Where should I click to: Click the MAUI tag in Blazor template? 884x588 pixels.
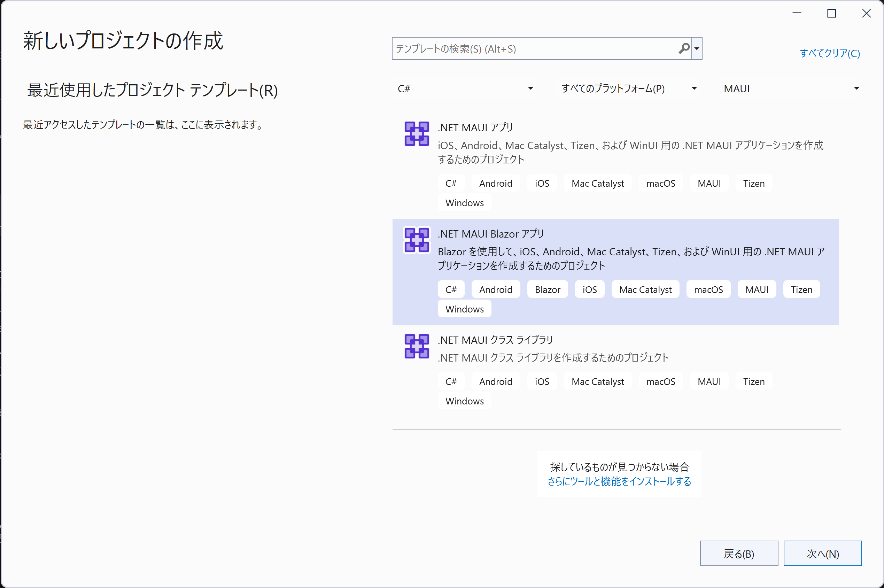click(x=757, y=289)
